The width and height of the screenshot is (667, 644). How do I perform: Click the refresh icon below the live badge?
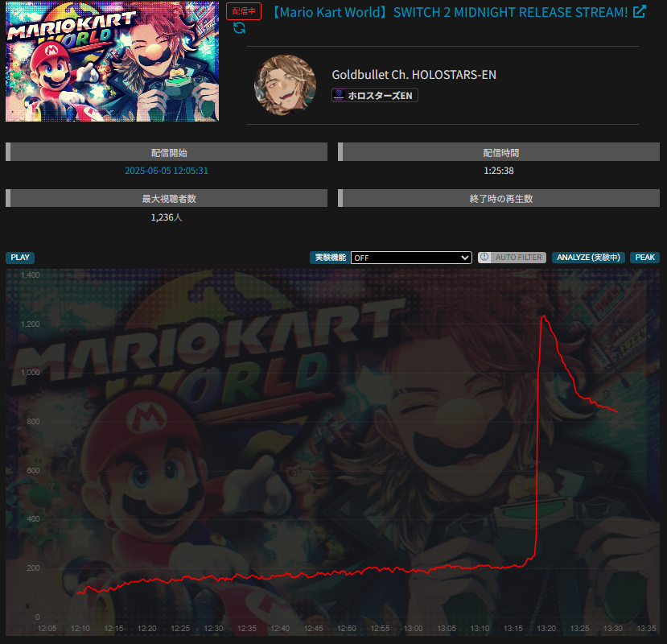240,28
